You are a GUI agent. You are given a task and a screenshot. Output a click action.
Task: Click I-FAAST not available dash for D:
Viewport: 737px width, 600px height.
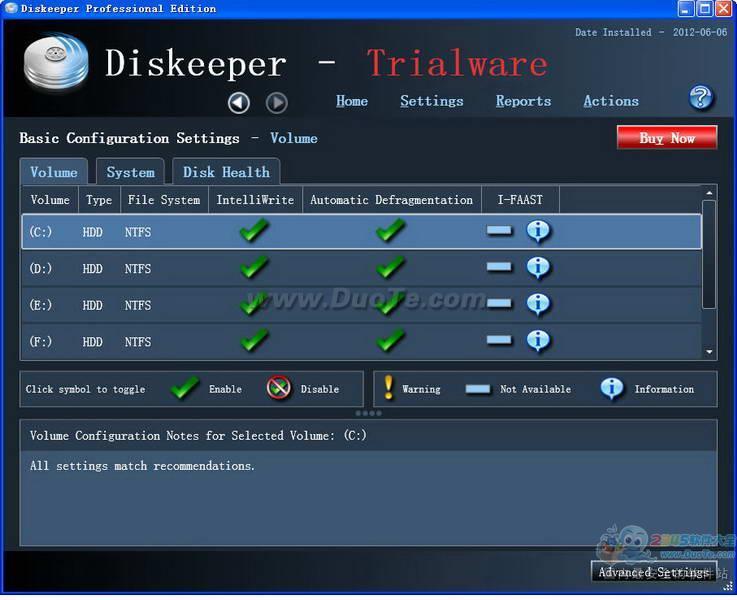click(499, 267)
